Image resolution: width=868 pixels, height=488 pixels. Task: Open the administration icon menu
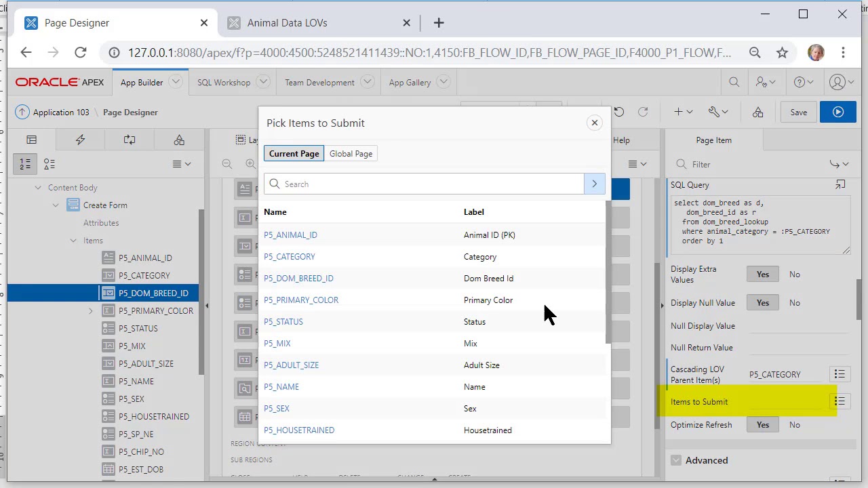tap(766, 82)
